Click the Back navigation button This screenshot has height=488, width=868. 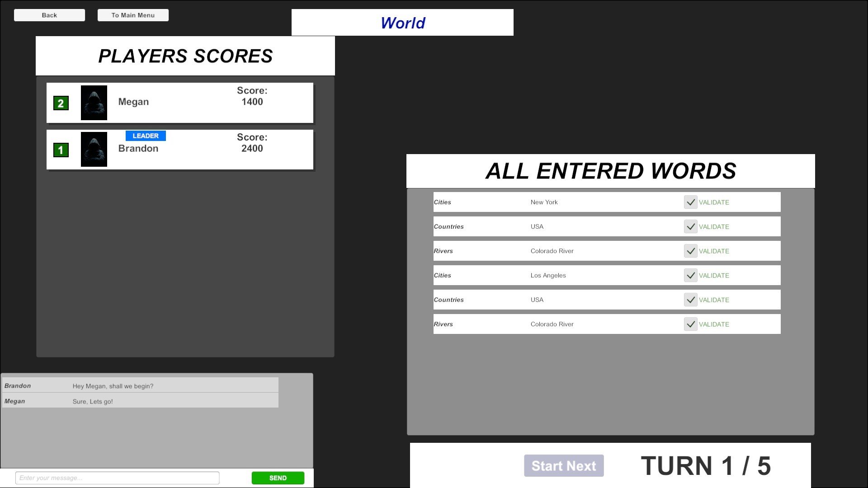point(49,15)
